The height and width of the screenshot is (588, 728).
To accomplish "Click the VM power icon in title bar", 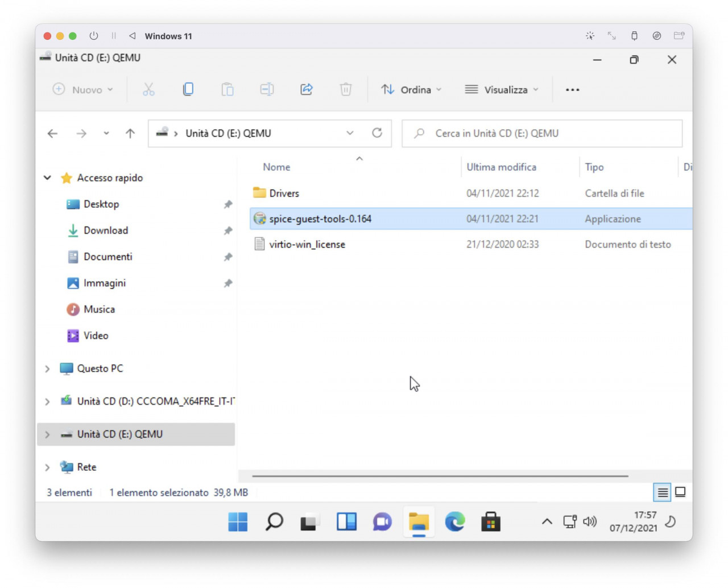I will pyautogui.click(x=94, y=36).
